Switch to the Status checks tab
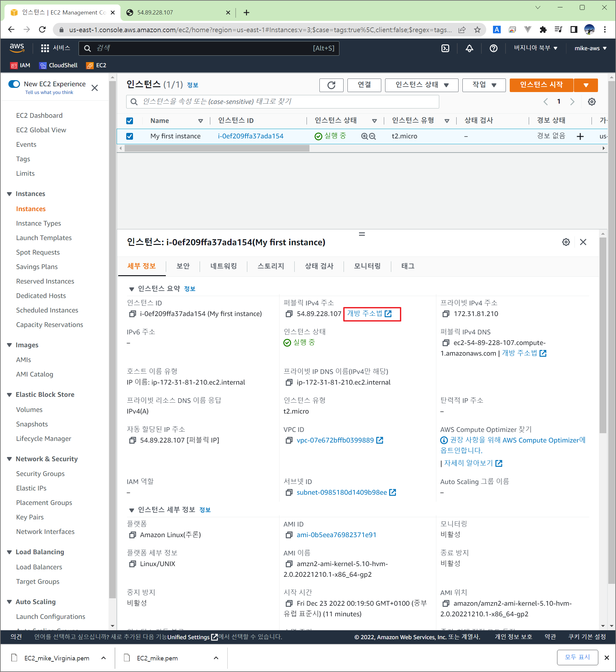The image size is (616, 672). 319,266
